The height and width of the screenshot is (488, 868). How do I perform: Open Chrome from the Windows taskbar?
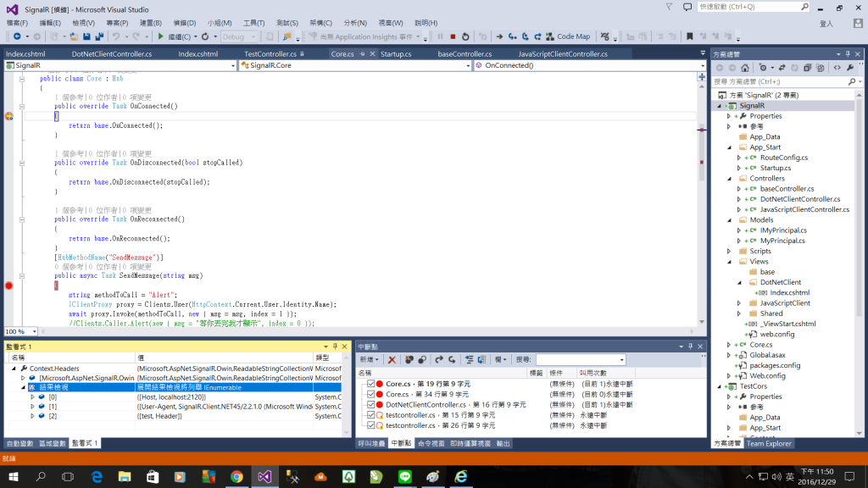point(237,476)
